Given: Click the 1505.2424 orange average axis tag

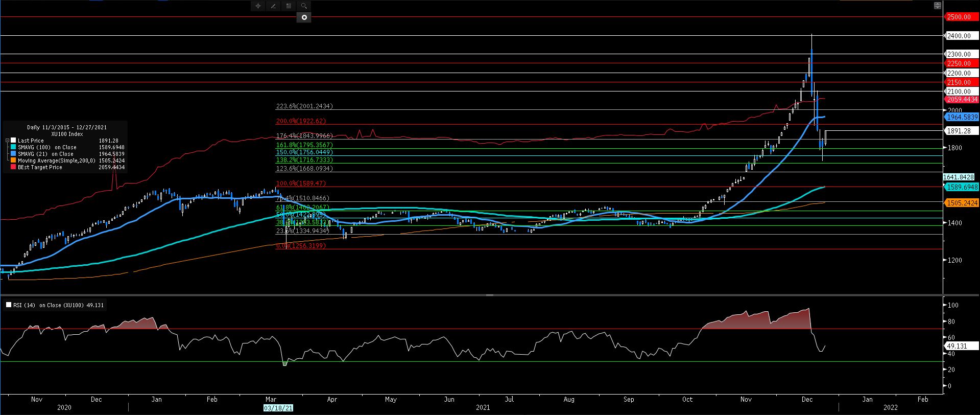Looking at the screenshot, I should pyautogui.click(x=962, y=203).
